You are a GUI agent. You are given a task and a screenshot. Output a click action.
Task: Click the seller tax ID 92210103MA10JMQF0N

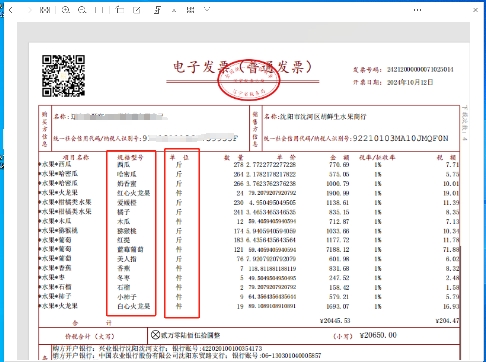400,138
